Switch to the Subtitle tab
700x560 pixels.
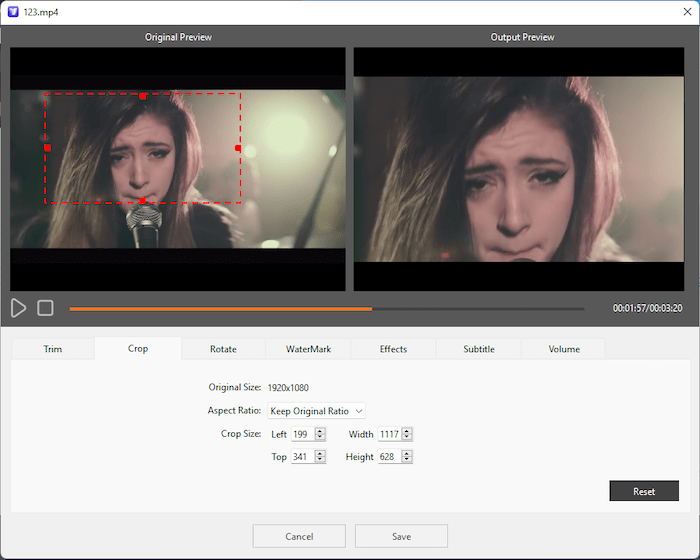(x=479, y=349)
